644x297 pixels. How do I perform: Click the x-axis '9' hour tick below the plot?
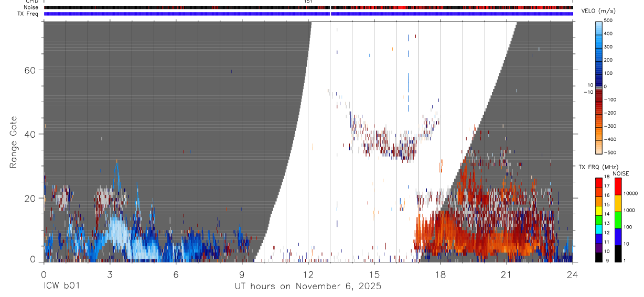[242, 274]
